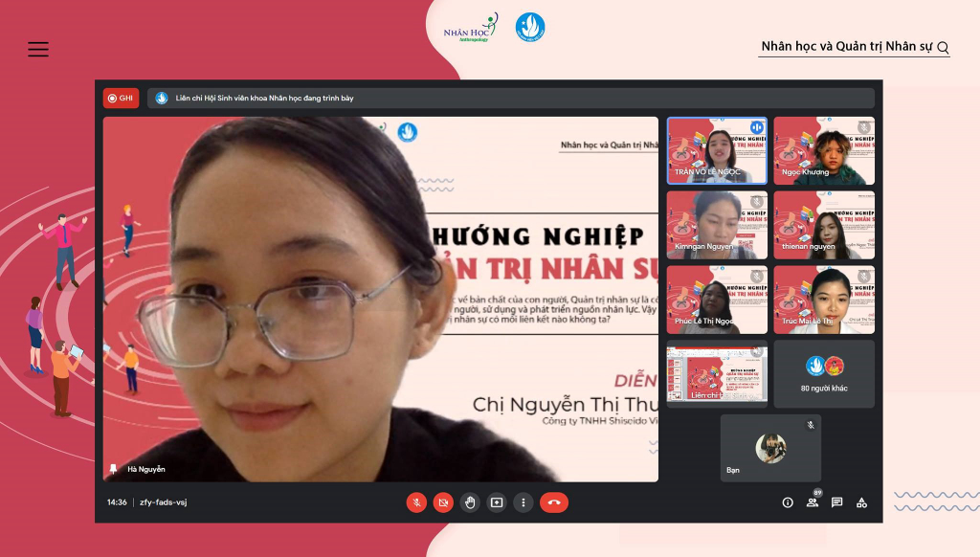Click the present screen button

click(x=497, y=502)
